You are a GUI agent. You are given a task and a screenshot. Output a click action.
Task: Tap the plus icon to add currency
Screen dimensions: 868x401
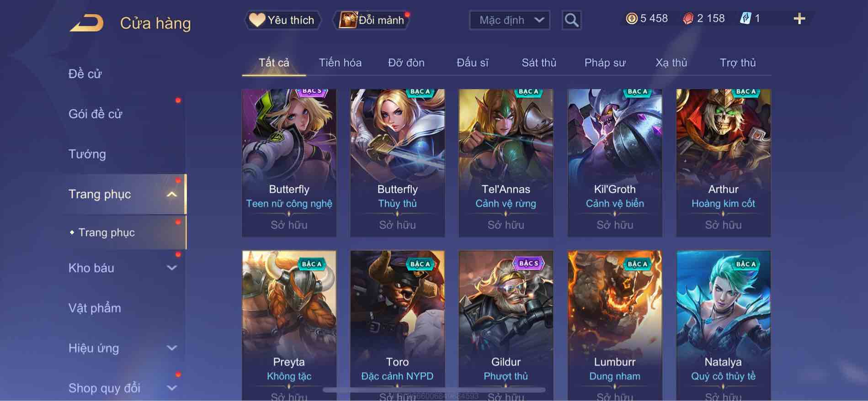pos(799,19)
